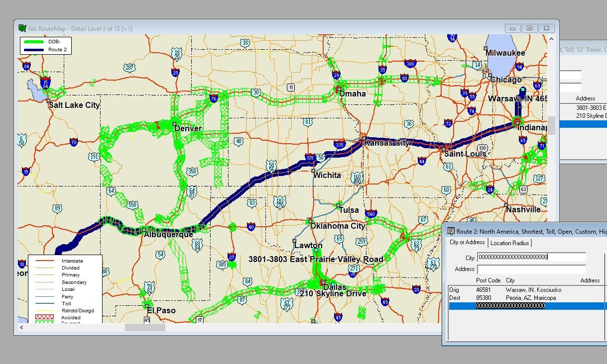The image size is (607, 364).
Task: Click the Wichita city marker square
Action: [x=313, y=171]
